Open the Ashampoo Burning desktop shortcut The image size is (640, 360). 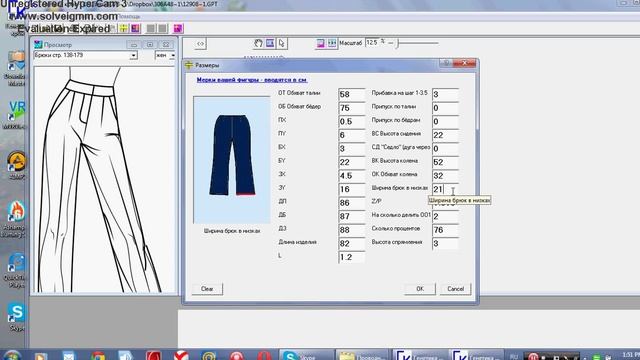pos(16,218)
